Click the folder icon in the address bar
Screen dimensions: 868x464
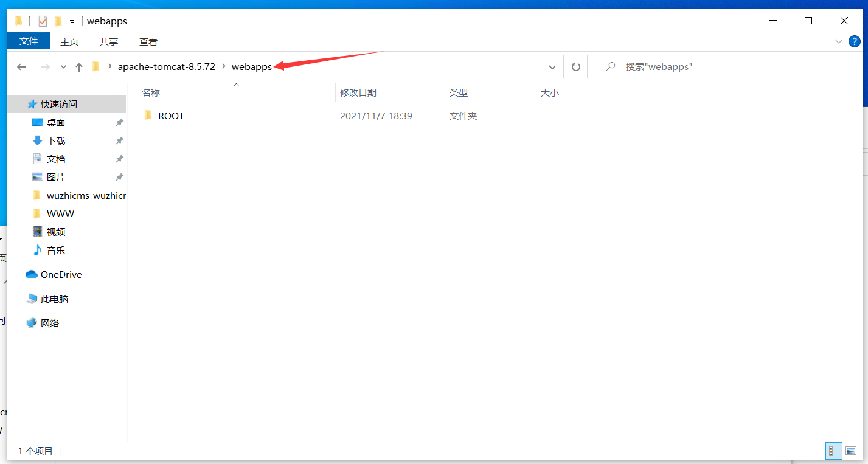[95, 66]
